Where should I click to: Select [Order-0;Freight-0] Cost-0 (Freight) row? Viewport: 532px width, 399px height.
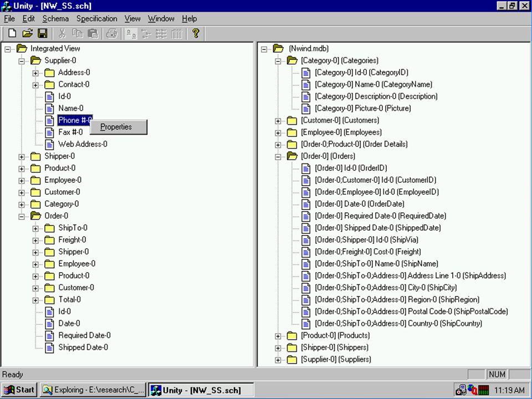[368, 252]
